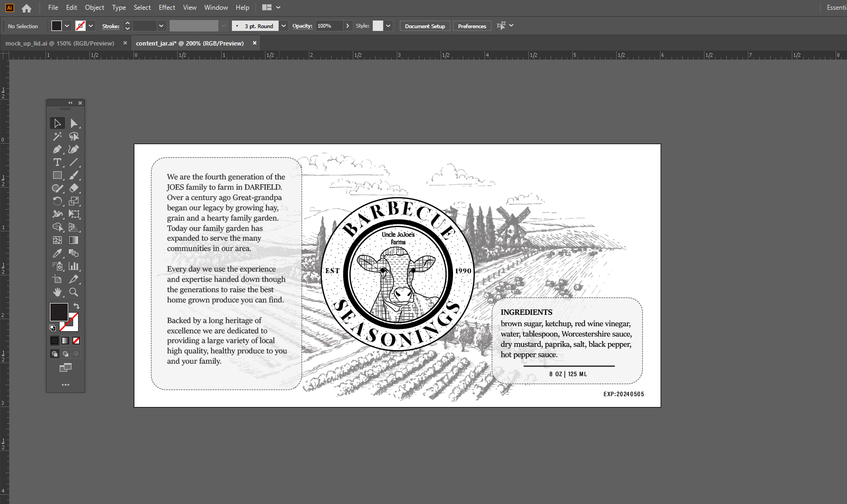Open Edit Toolbar three dots
Viewport: 847px width, 504px height.
(66, 385)
